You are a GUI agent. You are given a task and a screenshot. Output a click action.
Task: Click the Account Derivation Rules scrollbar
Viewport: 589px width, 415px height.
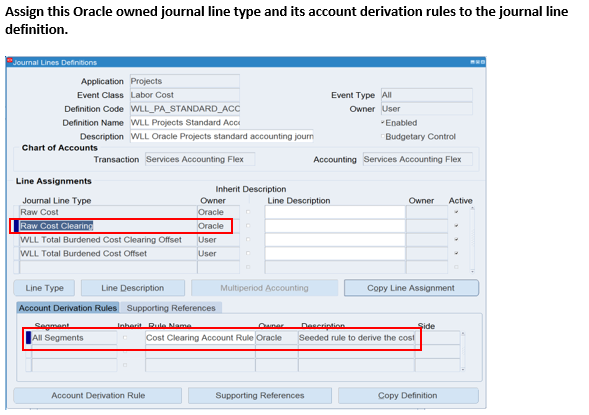tap(463, 351)
